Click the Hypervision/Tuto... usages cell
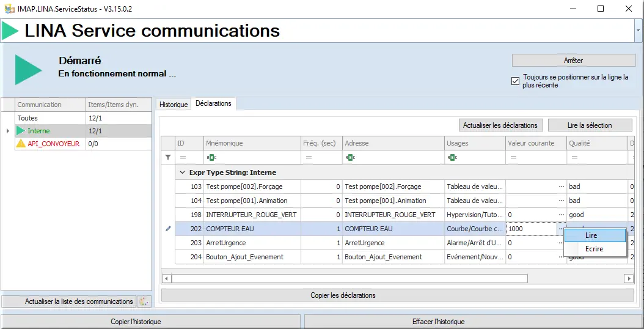 pos(475,215)
